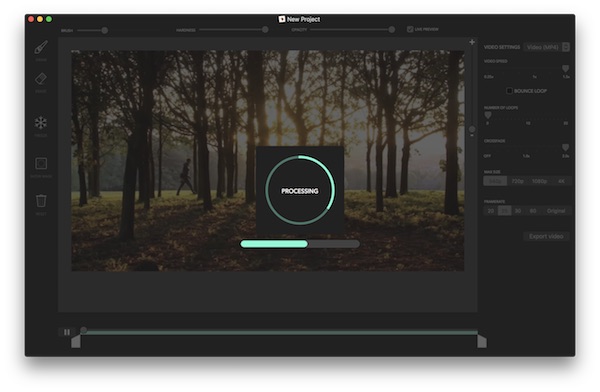Click the zoom slider handle beside canvas
The image size is (600, 392).
(x=472, y=129)
